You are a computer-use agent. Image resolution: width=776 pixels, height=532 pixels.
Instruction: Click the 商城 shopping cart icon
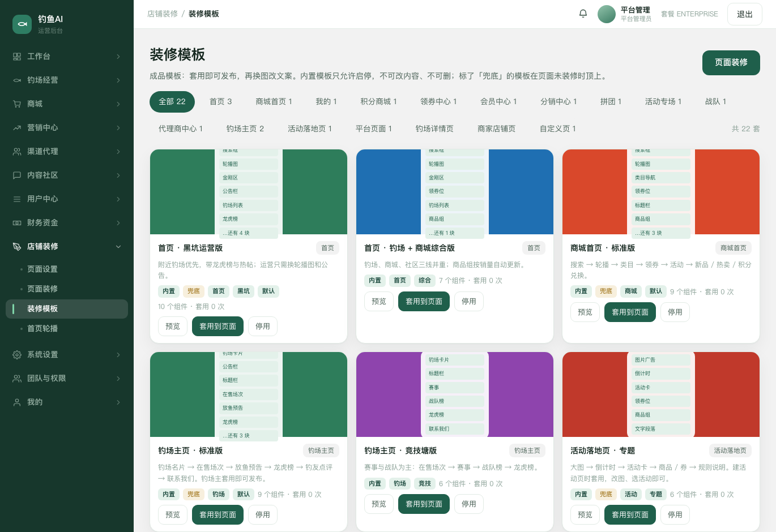point(17,104)
